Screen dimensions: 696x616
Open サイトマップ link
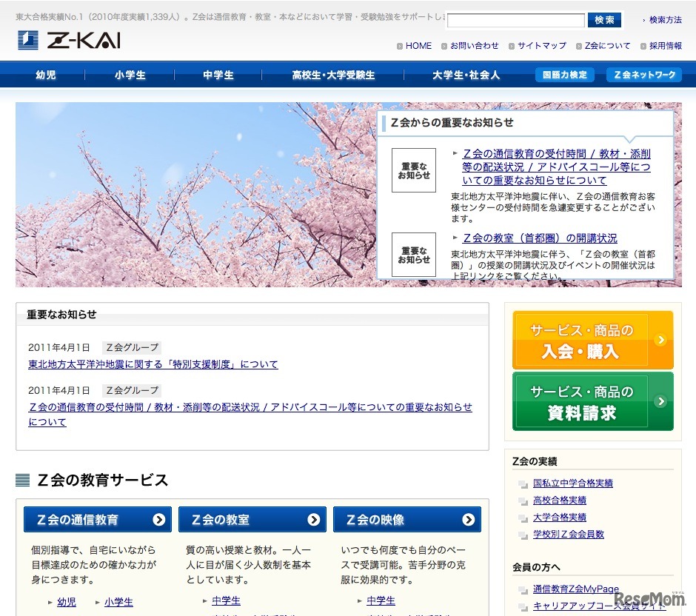[x=541, y=46]
